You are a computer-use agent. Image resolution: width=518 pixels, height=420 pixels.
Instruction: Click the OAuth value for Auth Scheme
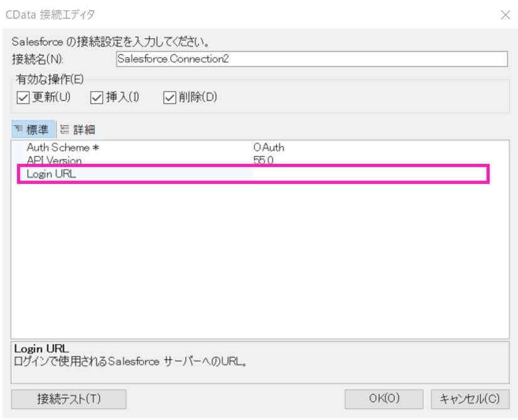(269, 148)
